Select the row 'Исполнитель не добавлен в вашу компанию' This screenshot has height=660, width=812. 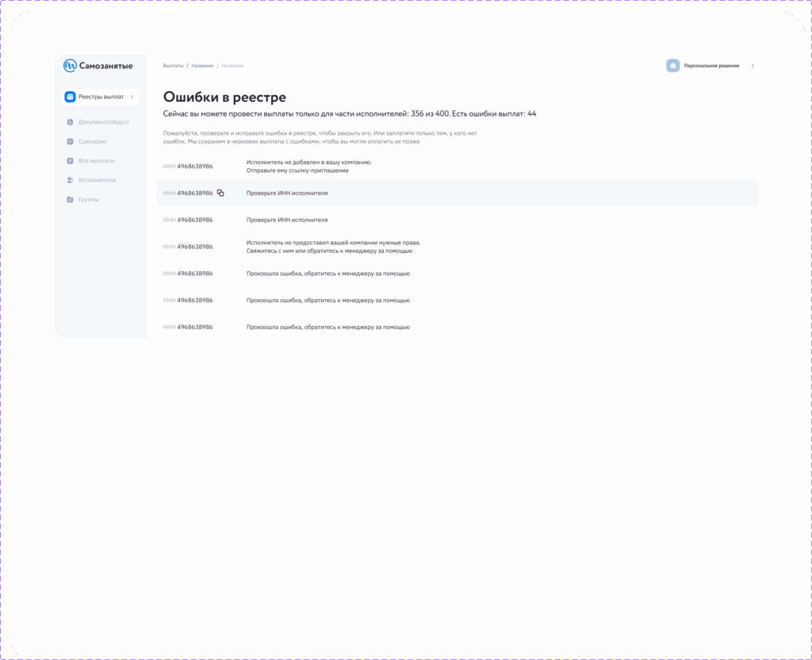308,166
